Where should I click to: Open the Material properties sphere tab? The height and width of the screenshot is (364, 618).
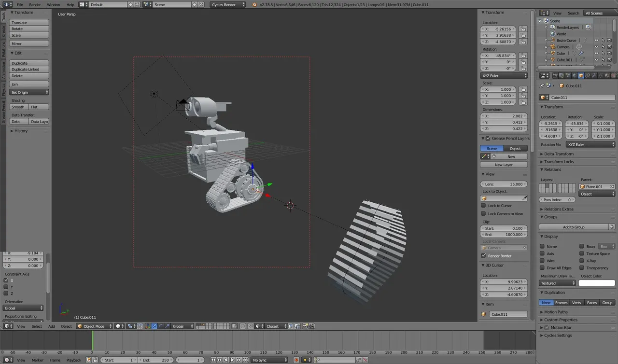pos(607,76)
